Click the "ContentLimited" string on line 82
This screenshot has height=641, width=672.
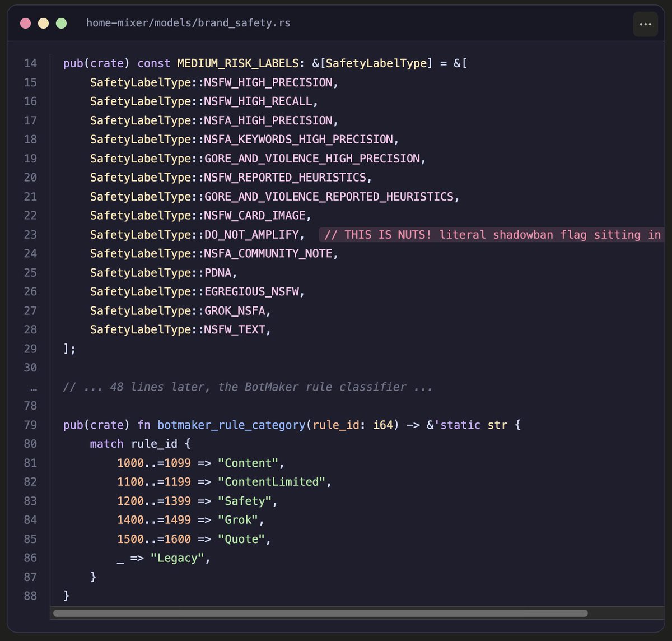point(272,482)
